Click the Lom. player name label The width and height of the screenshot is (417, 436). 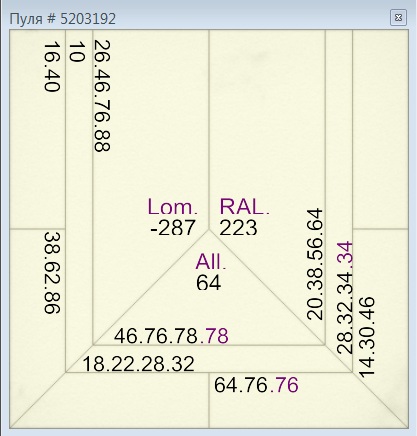(173, 207)
